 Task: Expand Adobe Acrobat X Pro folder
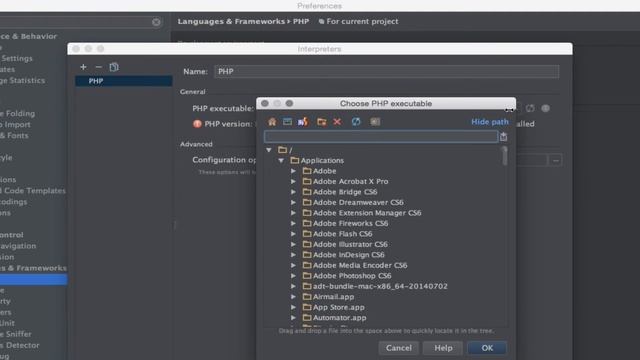click(293, 181)
